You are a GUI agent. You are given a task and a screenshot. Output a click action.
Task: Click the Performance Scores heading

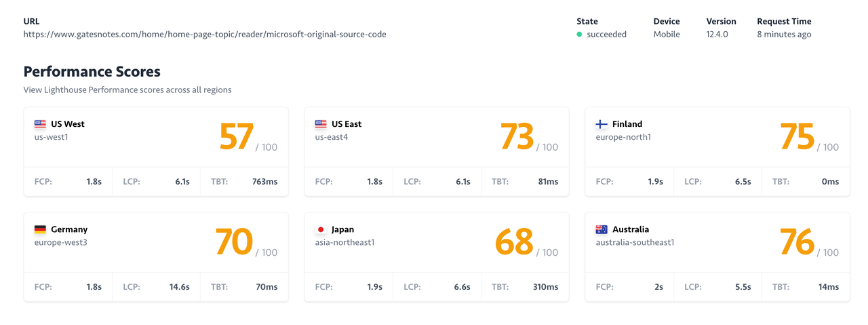click(x=92, y=71)
